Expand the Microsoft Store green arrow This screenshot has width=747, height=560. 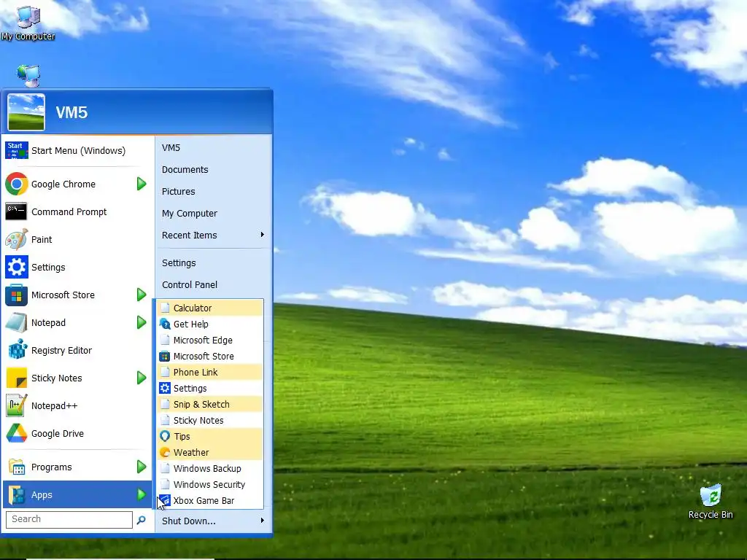tap(141, 295)
